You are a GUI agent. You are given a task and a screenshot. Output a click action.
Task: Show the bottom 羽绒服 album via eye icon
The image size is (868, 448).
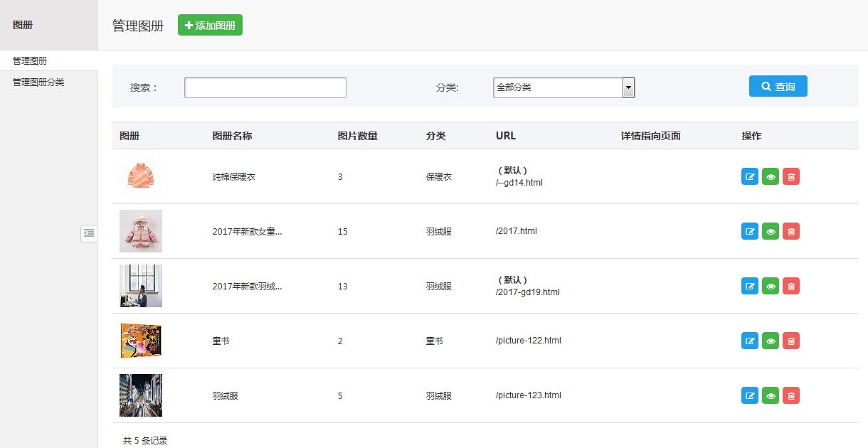770,395
